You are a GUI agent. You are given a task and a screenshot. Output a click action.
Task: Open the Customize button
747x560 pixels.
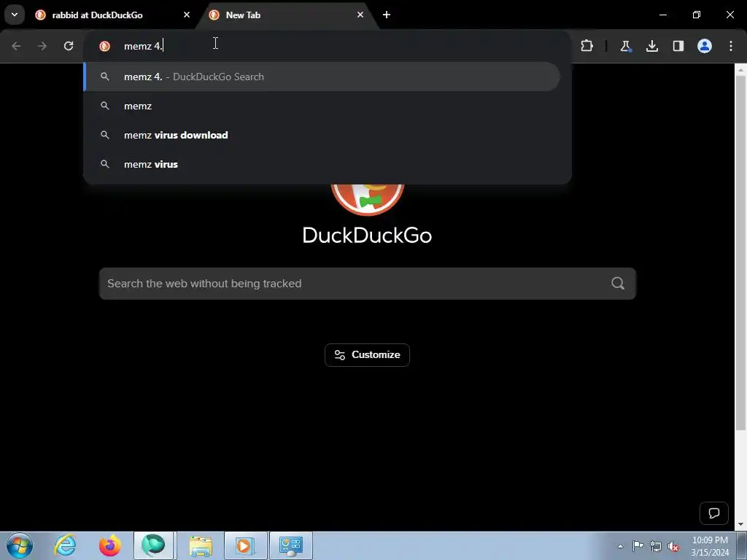pyautogui.click(x=367, y=355)
